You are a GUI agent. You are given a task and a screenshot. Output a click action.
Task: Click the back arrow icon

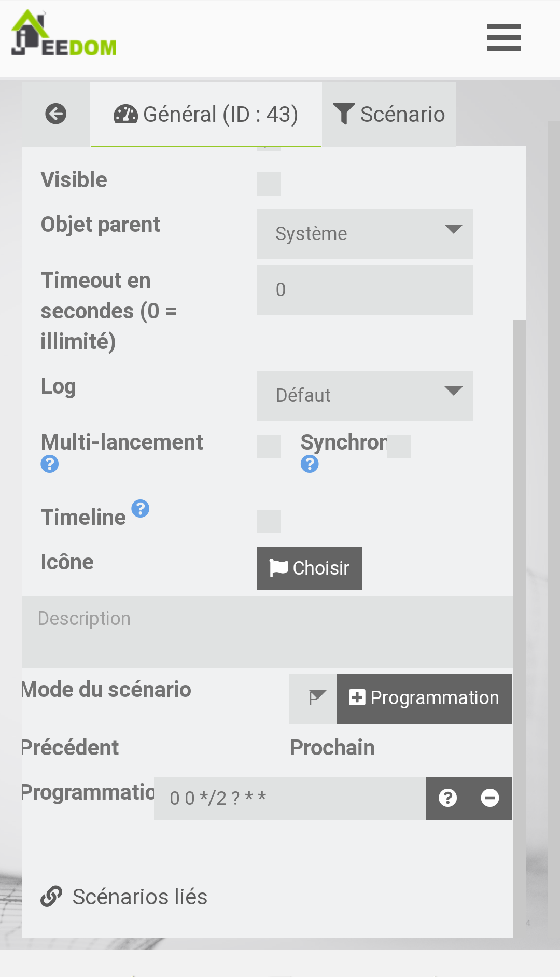[x=56, y=114]
